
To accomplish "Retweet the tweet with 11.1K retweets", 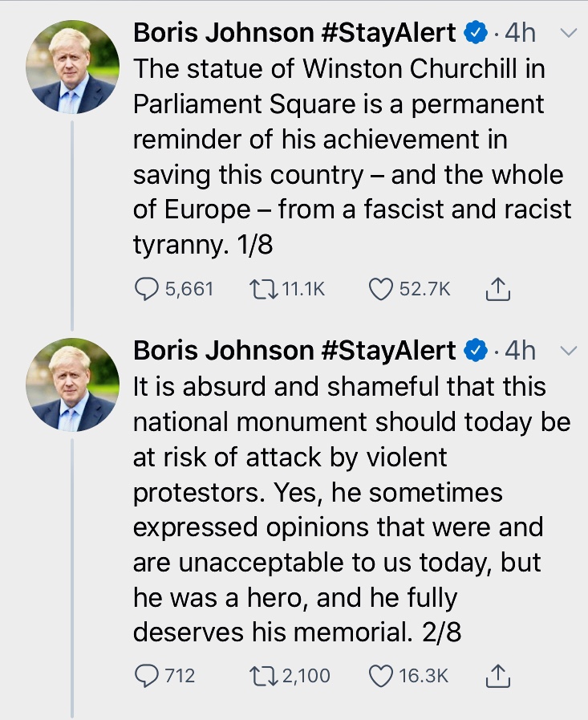I will click(263, 289).
